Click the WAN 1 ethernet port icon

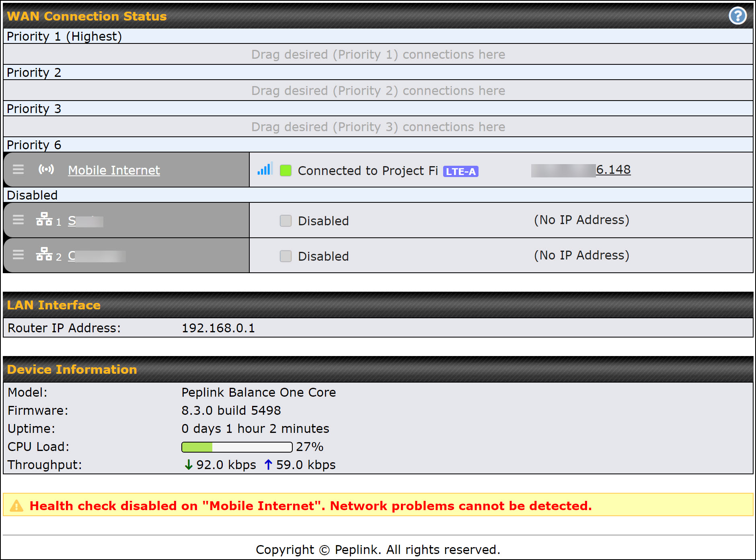pyautogui.click(x=44, y=220)
